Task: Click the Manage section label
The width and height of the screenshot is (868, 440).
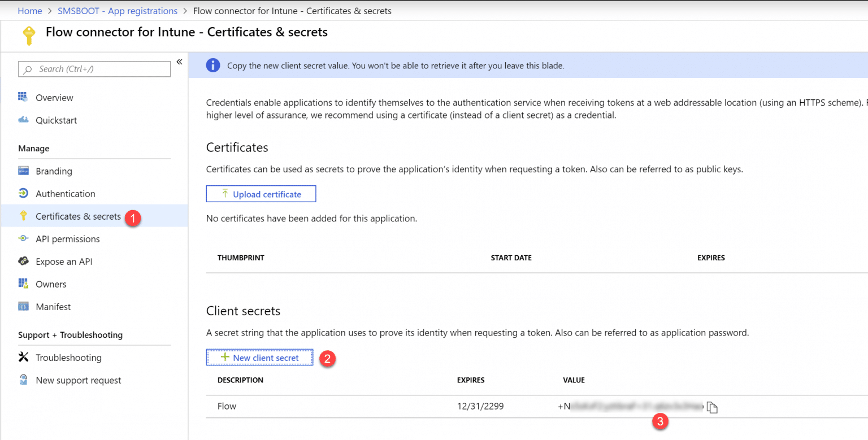Action: coord(34,149)
